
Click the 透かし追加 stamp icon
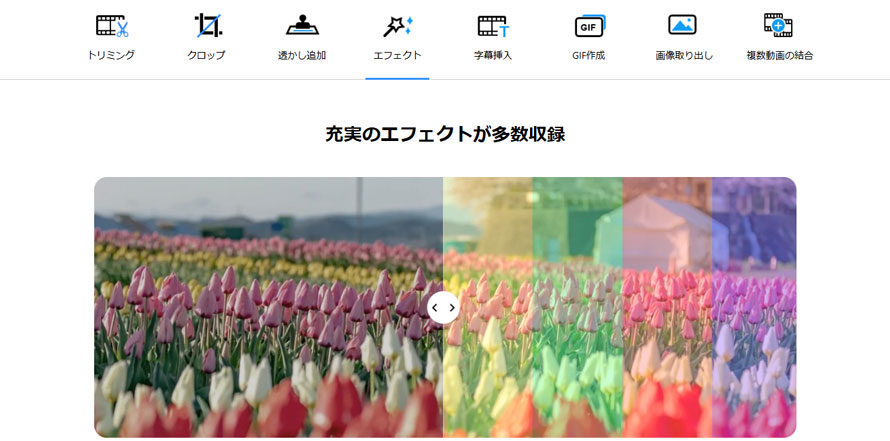(x=302, y=25)
